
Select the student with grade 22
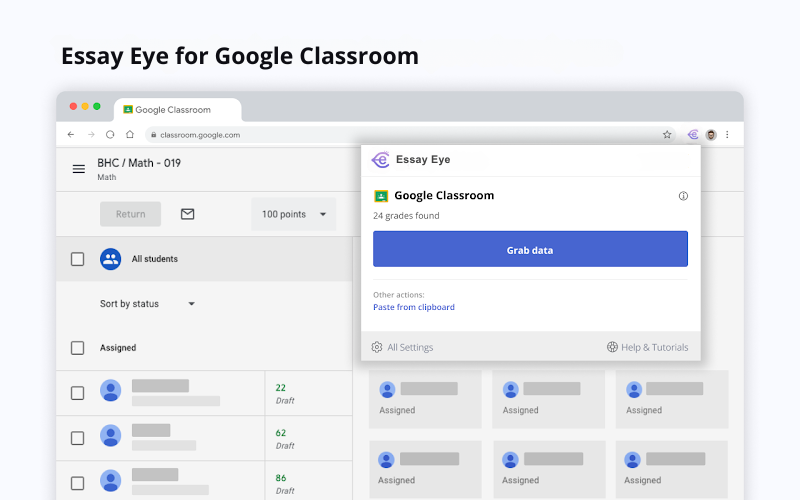click(x=78, y=393)
